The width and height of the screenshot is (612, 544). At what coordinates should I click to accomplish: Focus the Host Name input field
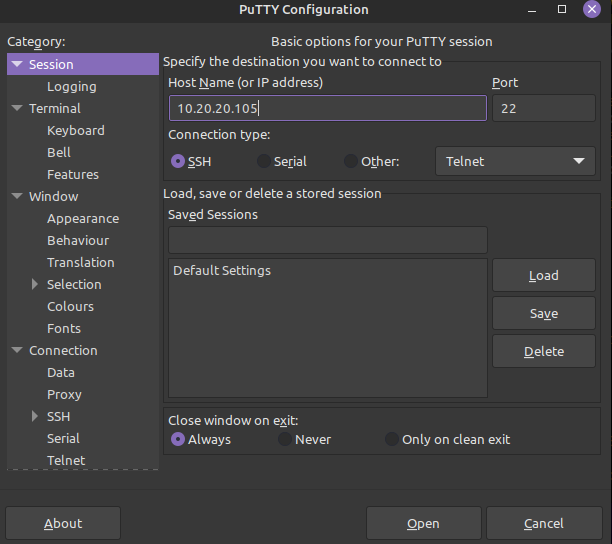pyautogui.click(x=328, y=108)
